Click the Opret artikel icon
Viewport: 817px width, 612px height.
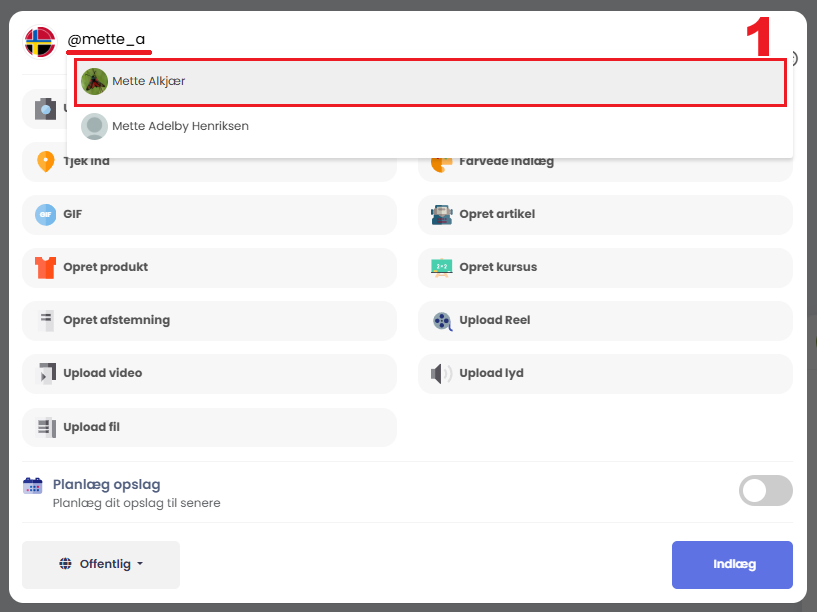tap(442, 215)
